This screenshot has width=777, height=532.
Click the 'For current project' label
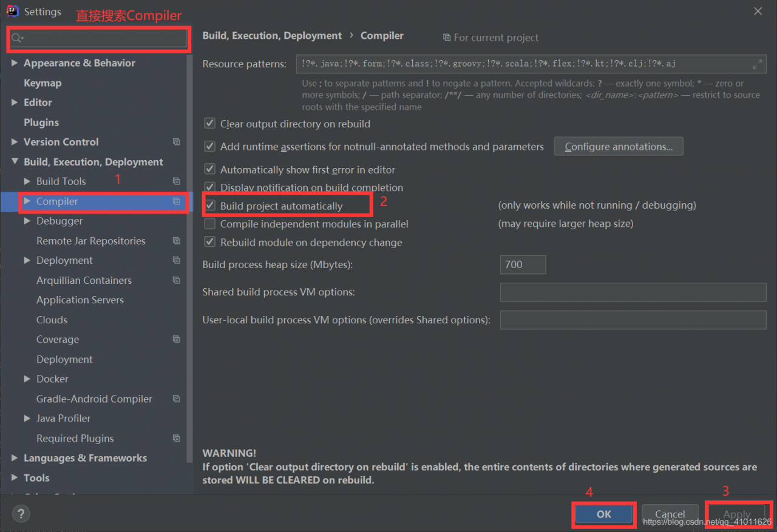click(496, 38)
